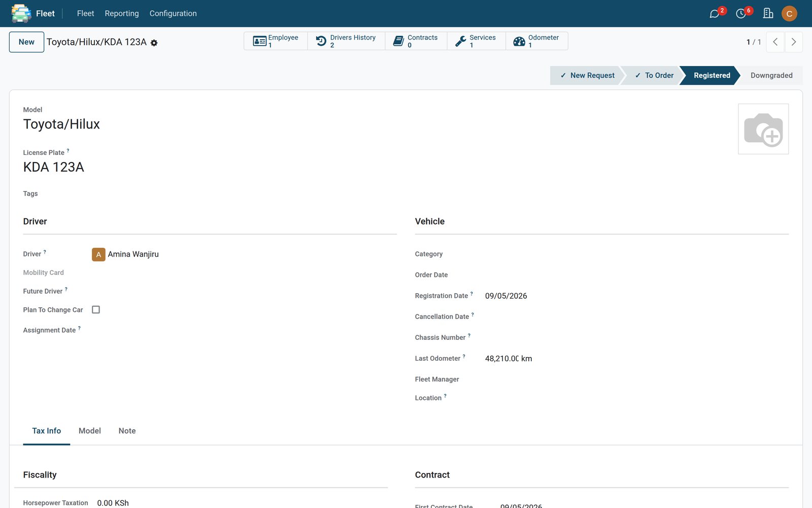
Task: Open the Configuration menu
Action: [173, 14]
